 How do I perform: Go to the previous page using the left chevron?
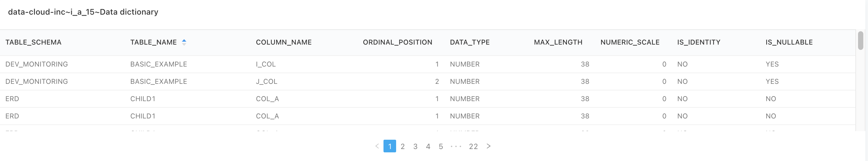click(377, 146)
